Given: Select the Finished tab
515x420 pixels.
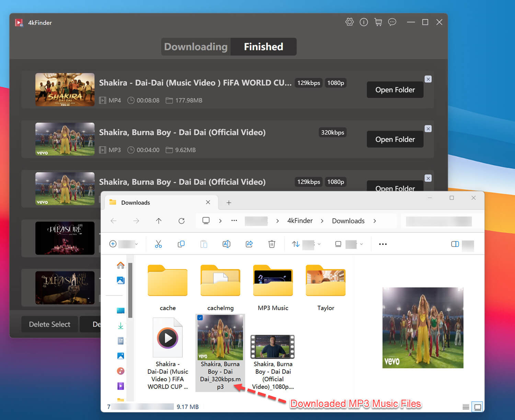Looking at the screenshot, I should 263,47.
